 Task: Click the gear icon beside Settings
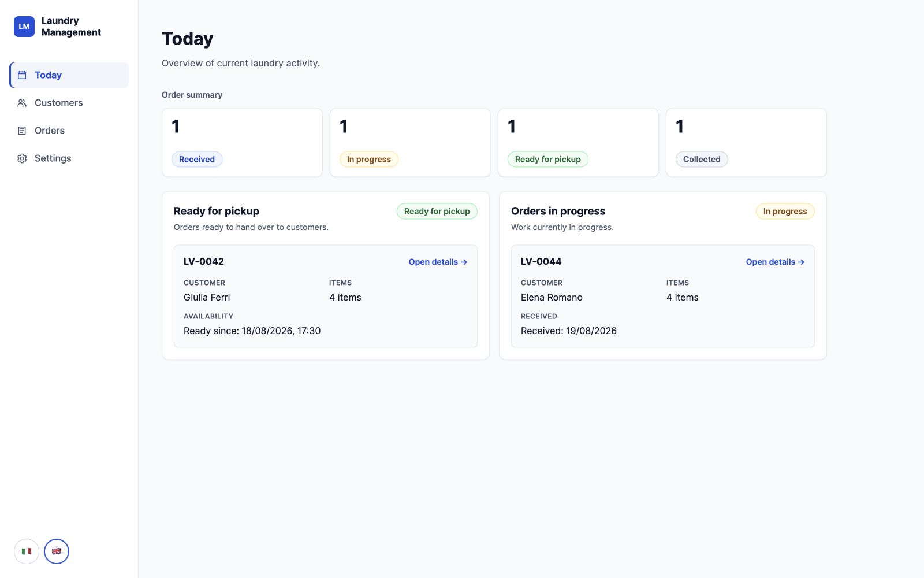coord(22,158)
